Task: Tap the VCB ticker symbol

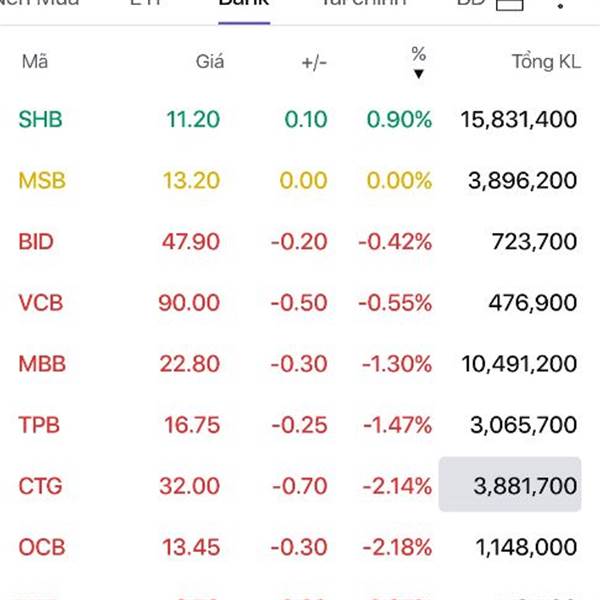Action: pos(41,303)
